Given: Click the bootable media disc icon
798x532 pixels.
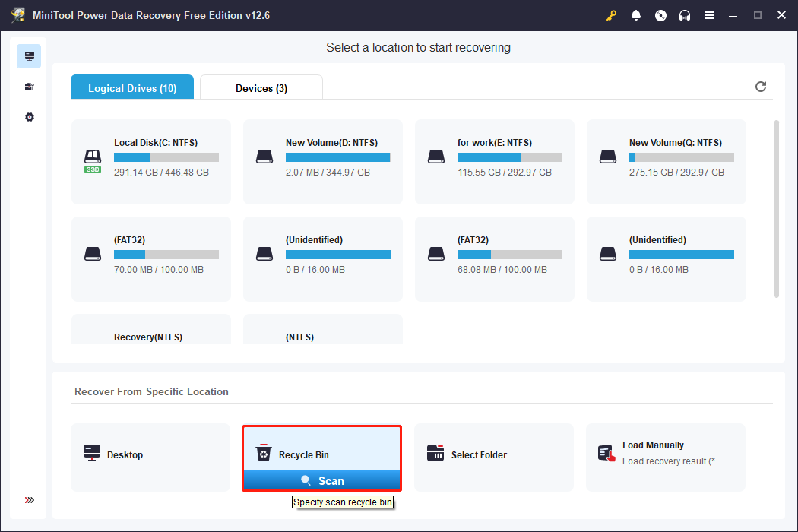Looking at the screenshot, I should click(660, 15).
